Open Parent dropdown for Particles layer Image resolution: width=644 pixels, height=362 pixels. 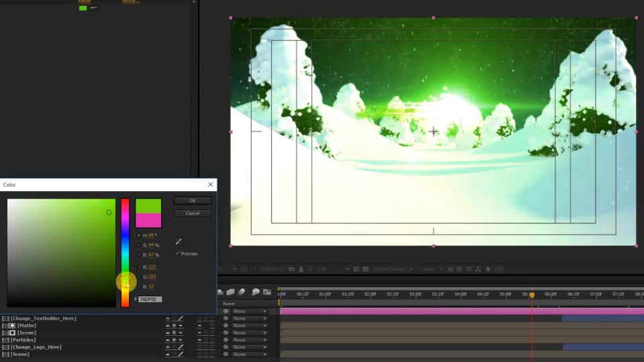(250, 340)
